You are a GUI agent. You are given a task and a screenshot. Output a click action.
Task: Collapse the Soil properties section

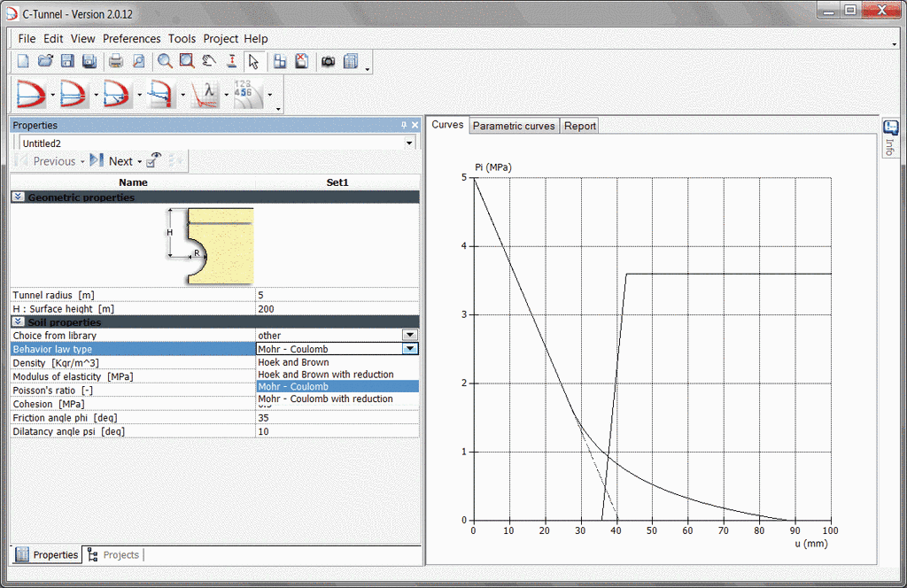click(x=18, y=321)
